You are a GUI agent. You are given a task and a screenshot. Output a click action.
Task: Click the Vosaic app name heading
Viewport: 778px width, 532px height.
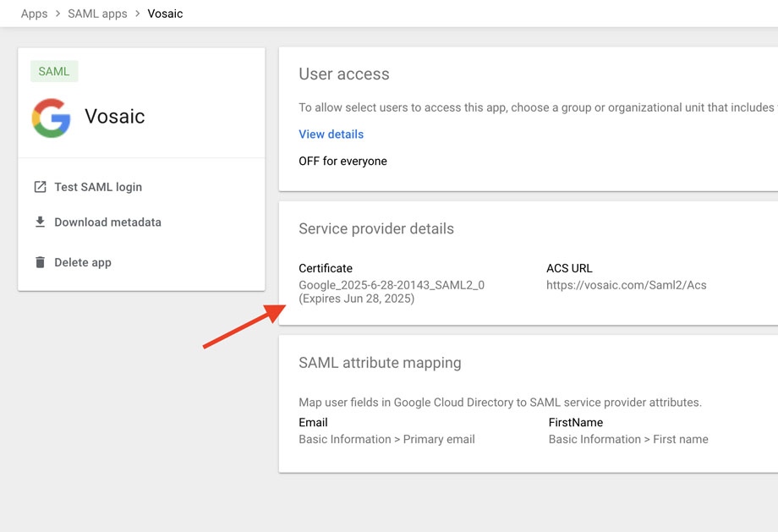coord(115,117)
